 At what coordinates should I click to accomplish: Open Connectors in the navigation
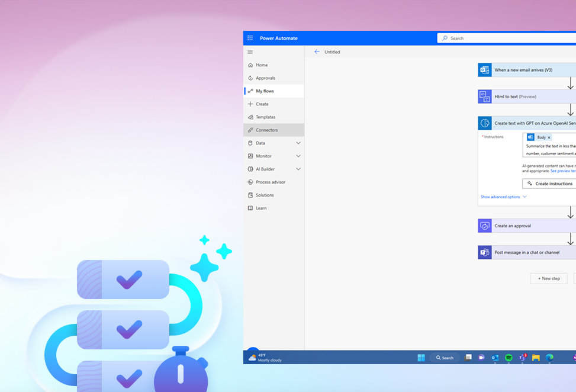click(x=273, y=130)
